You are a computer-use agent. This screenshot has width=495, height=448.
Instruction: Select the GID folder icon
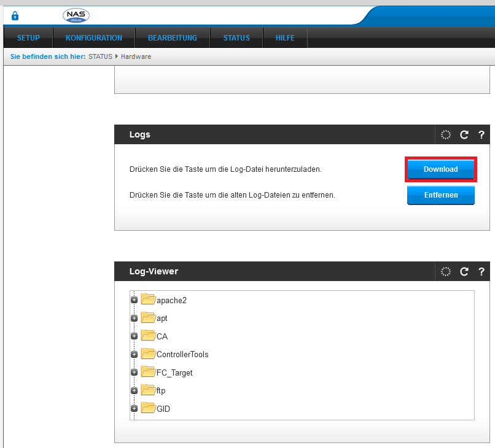(147, 408)
